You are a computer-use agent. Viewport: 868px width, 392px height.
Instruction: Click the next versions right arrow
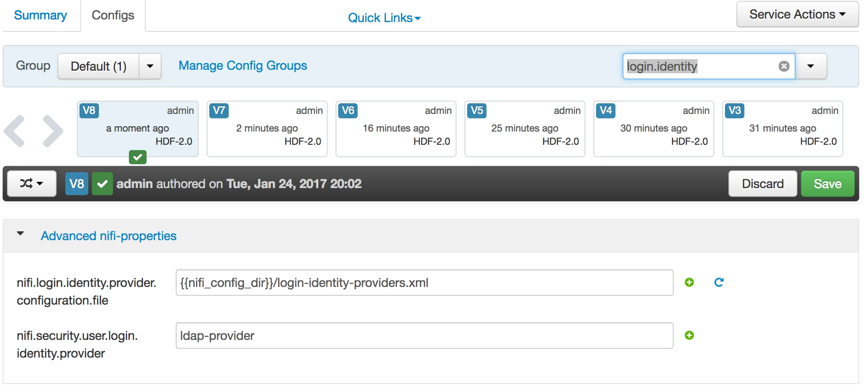(53, 131)
